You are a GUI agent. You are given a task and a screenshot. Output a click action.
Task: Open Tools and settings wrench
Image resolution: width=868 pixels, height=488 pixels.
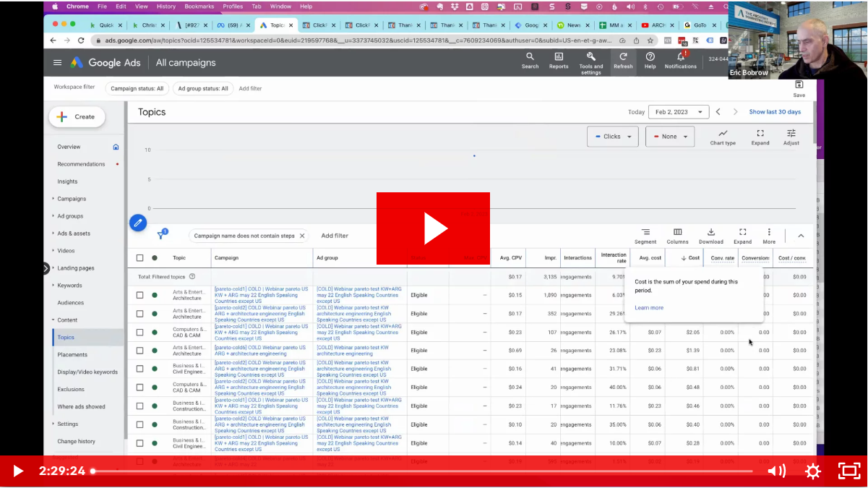click(x=590, y=59)
